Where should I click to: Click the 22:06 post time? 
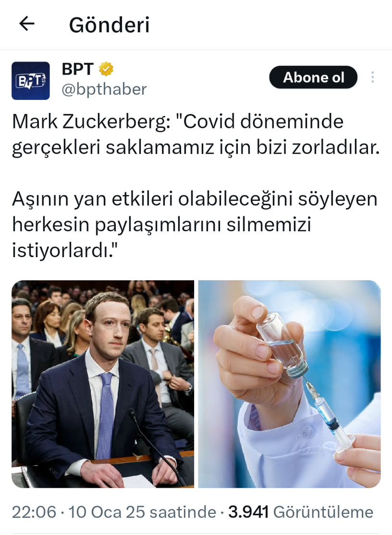click(x=34, y=512)
